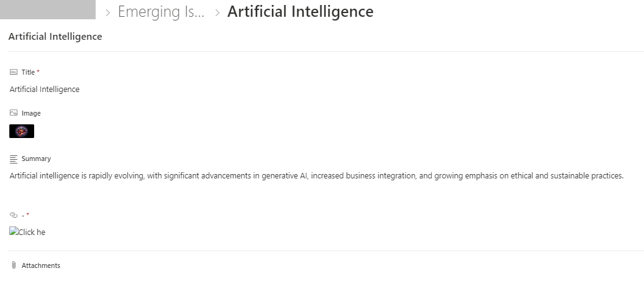Viewport: 644px width, 304px height.
Task: Click the Title field text icon
Action: coord(14,72)
